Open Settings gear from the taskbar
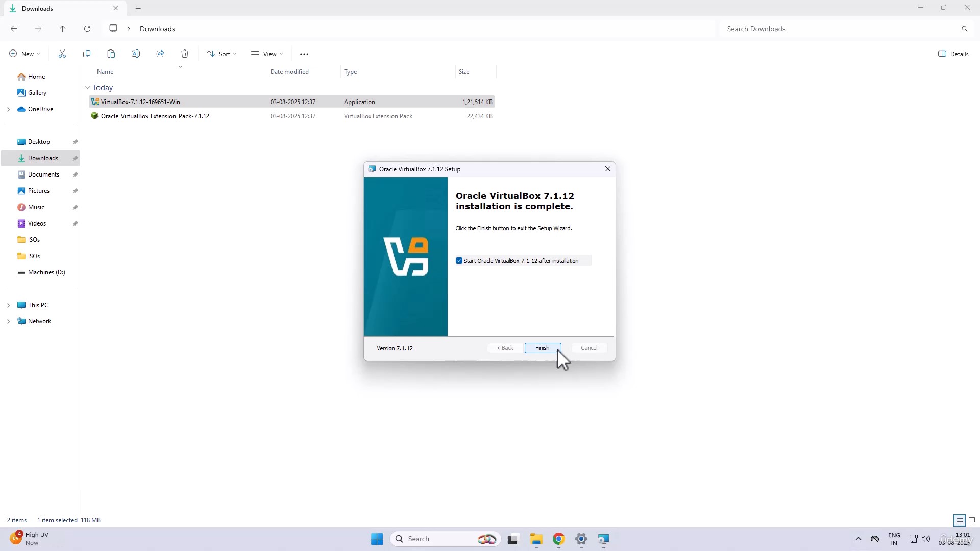The image size is (980, 551). (x=581, y=539)
